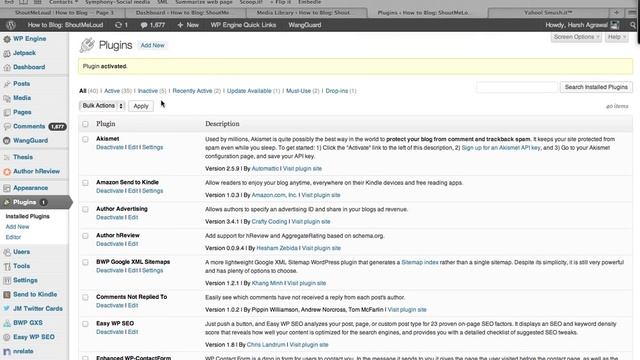The width and height of the screenshot is (640, 360).
Task: Click the Tools sidebar icon
Action: click(x=7, y=267)
